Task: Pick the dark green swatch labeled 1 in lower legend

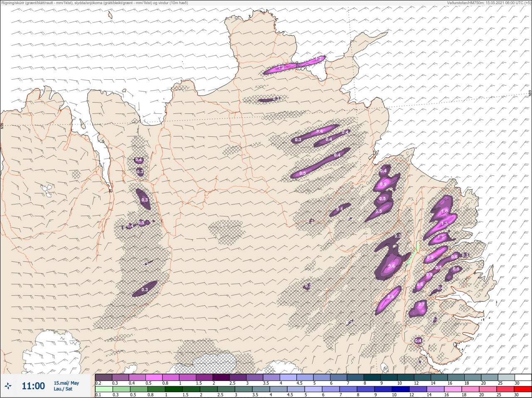Action: click(173, 389)
